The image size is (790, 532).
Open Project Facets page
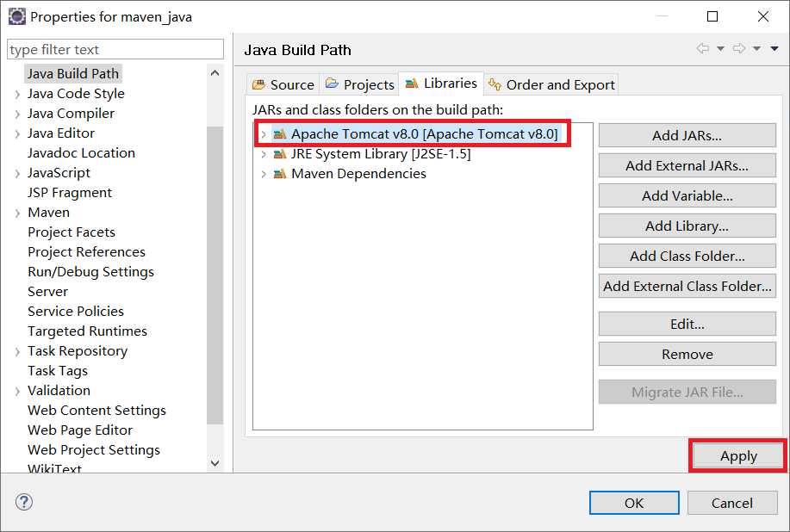72,232
